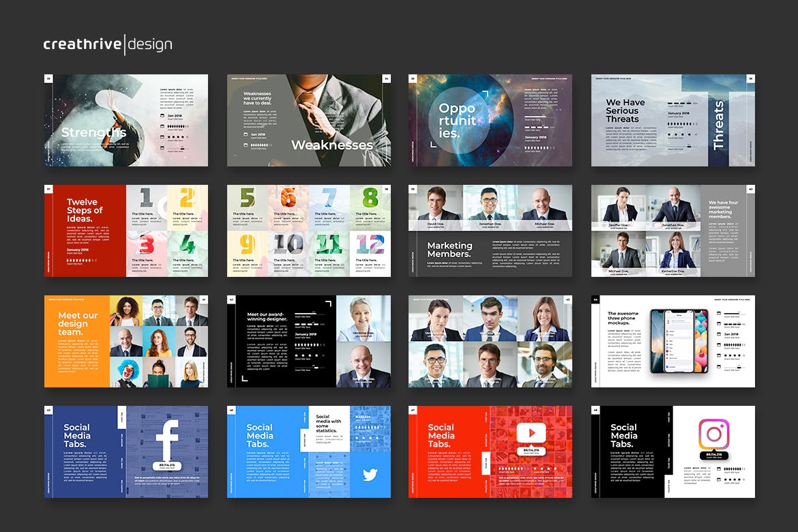
Task: Click the red number 3 graphic
Action: tap(146, 244)
